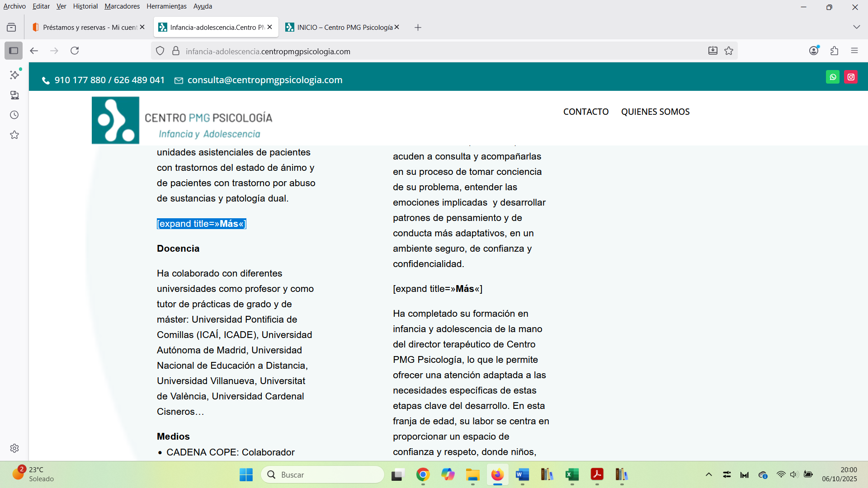Bookmark this page with star icon

click(729, 51)
